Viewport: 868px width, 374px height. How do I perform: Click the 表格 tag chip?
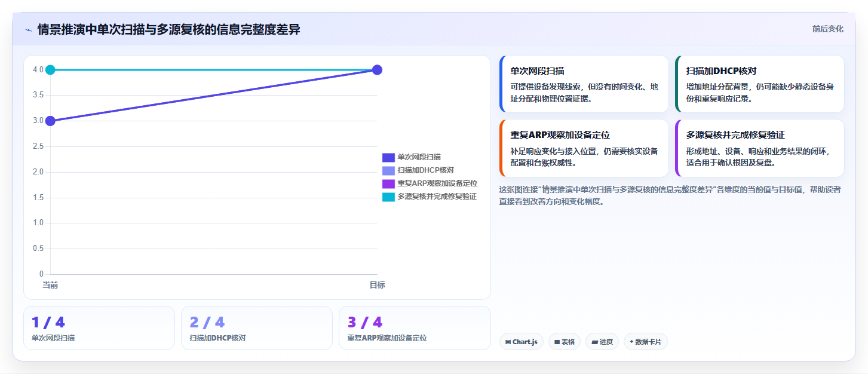coord(564,342)
